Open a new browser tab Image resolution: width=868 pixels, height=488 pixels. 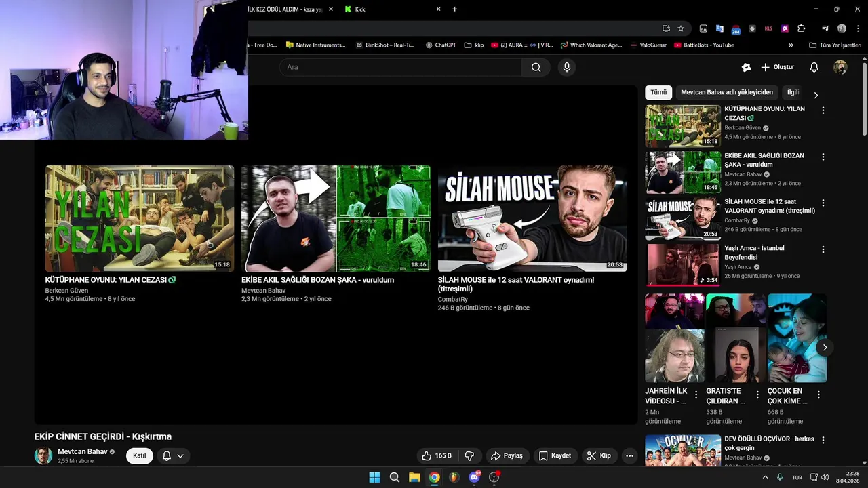click(x=454, y=9)
